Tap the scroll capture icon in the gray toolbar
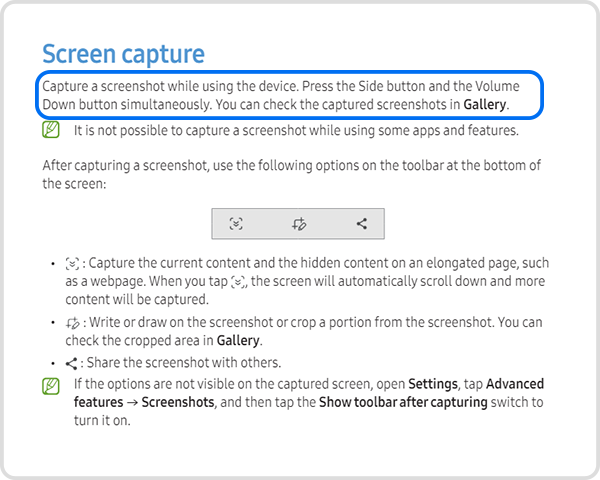 (236, 224)
